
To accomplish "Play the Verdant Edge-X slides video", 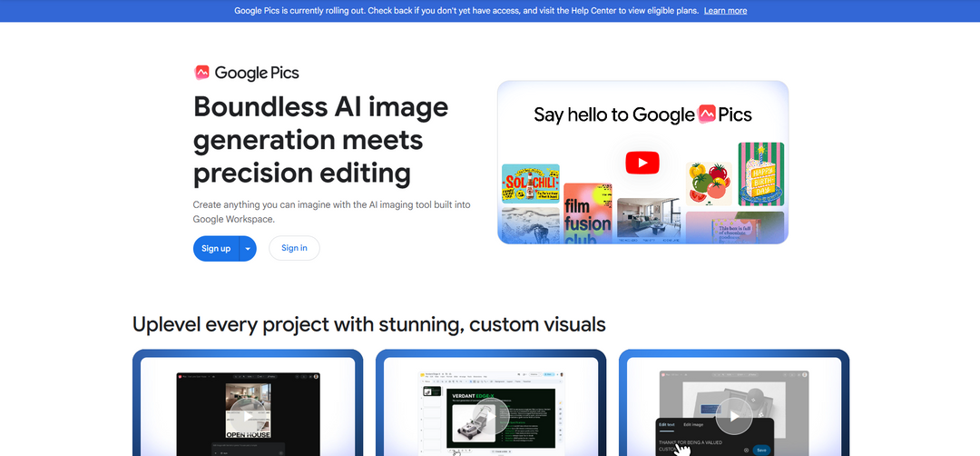I will coord(491,415).
